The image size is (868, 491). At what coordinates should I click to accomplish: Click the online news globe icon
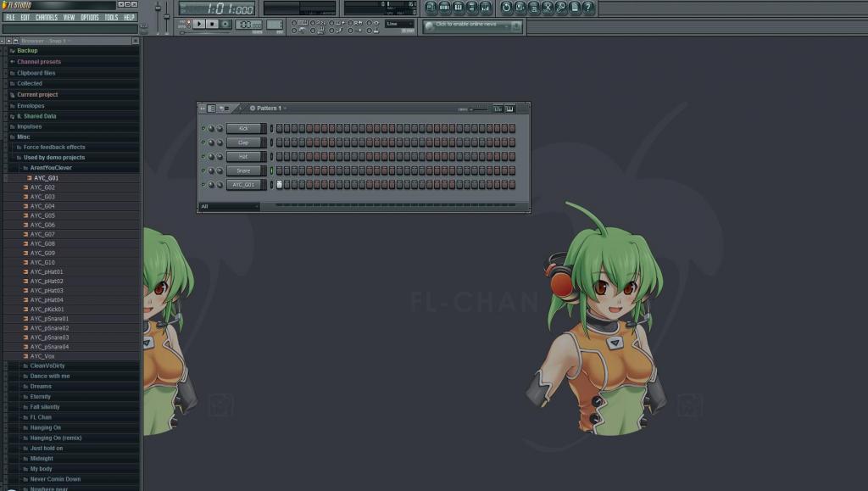[x=429, y=26]
